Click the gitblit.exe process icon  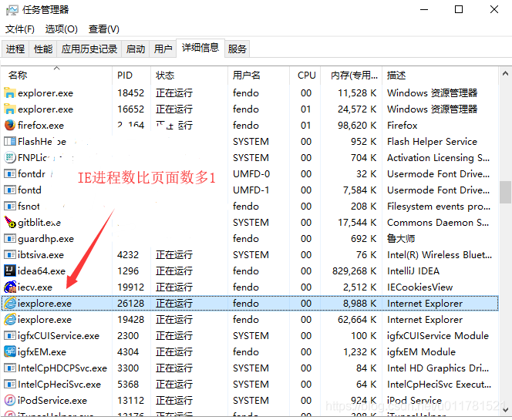click(x=10, y=222)
